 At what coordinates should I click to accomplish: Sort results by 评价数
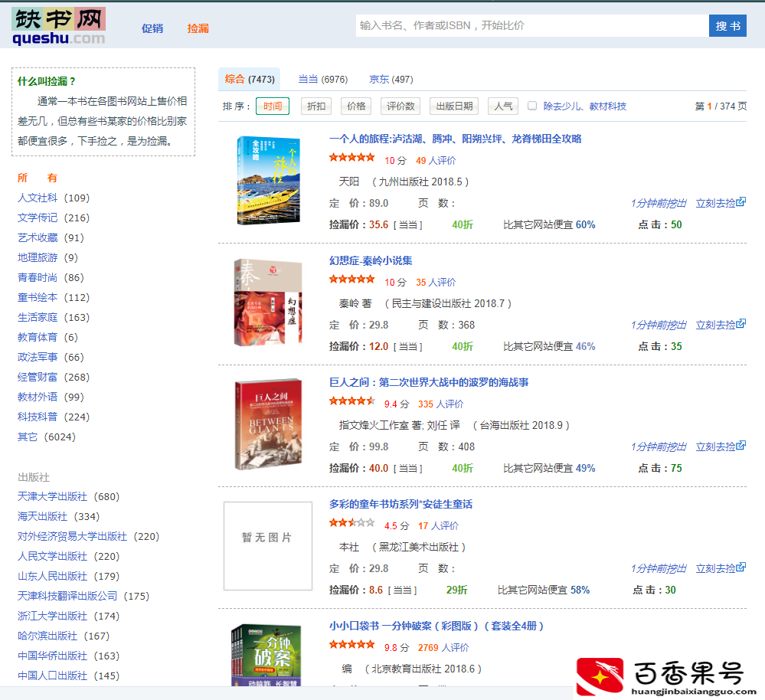point(400,106)
